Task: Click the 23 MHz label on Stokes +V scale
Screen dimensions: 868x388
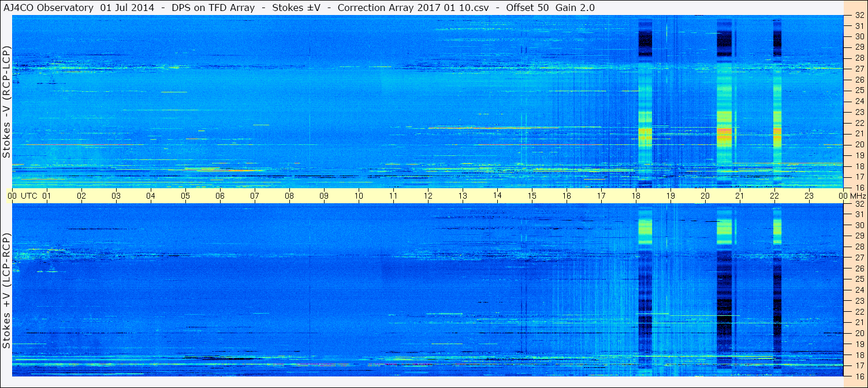Action: click(859, 301)
